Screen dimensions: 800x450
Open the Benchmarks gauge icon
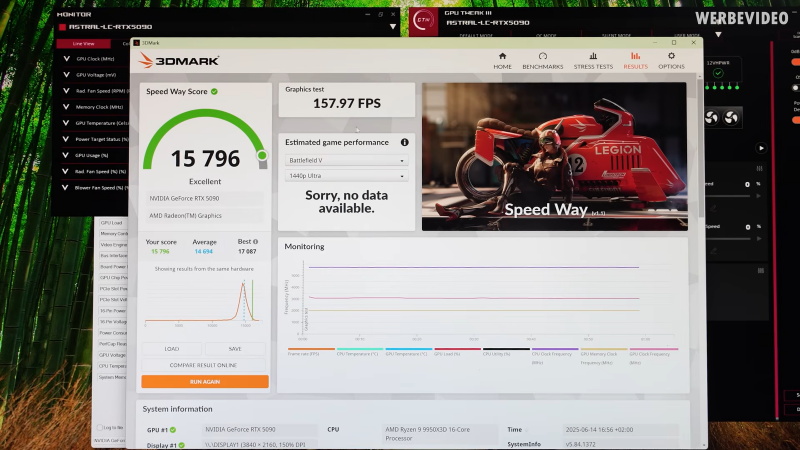coord(542,56)
